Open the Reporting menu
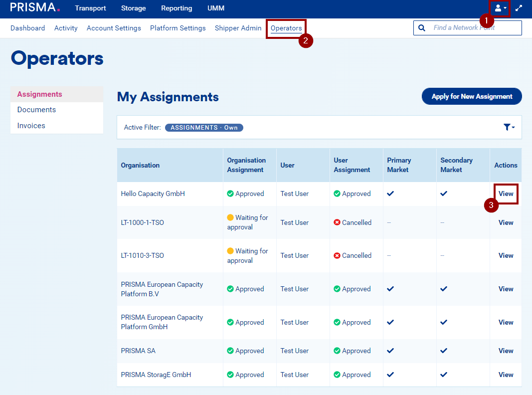 (x=177, y=8)
